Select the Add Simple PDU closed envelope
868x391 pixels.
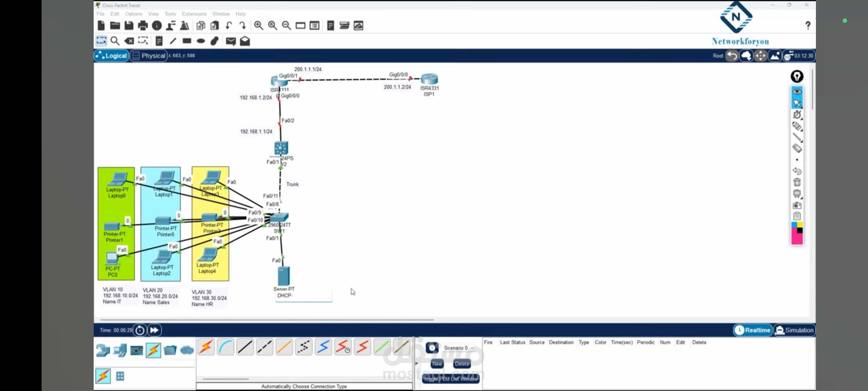pos(231,41)
